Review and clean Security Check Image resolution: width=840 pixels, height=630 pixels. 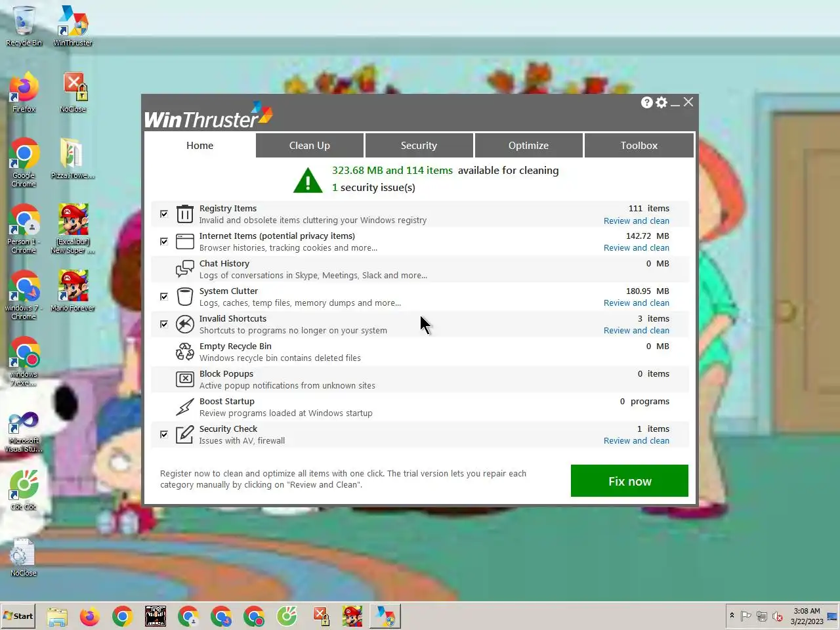(637, 441)
